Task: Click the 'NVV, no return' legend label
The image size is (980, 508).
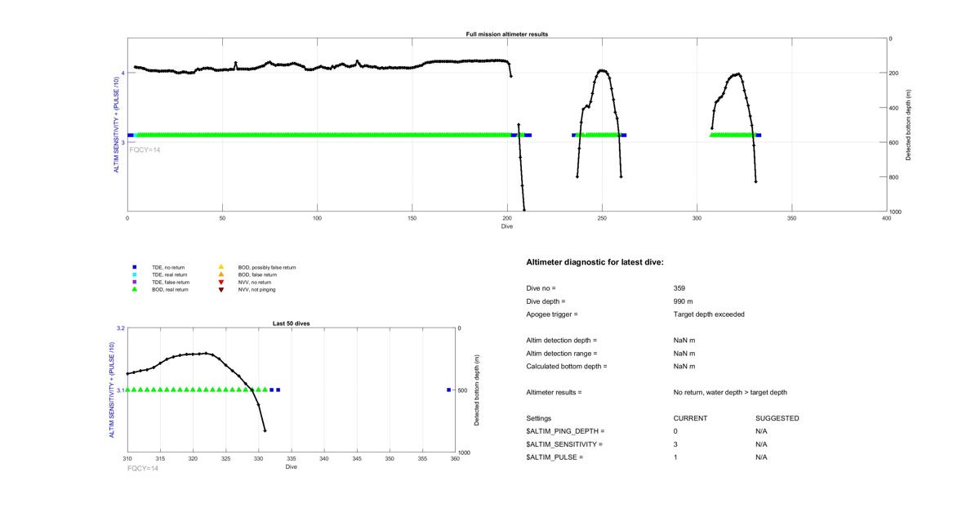Action: click(x=254, y=282)
